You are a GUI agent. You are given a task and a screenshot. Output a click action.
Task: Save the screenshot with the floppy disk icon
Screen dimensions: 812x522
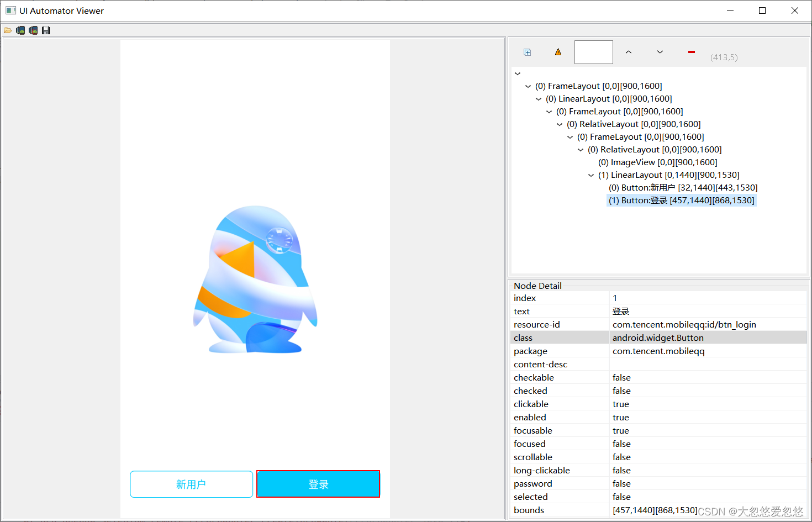click(x=46, y=30)
